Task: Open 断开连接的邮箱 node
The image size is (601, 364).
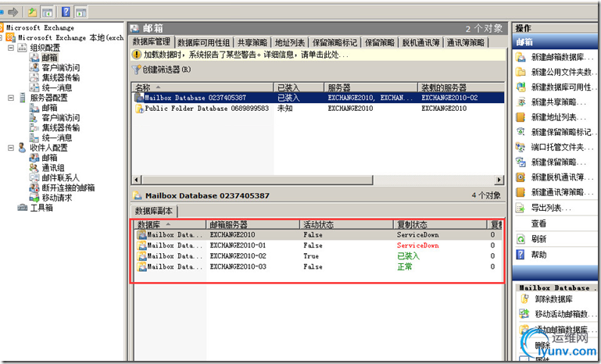Action: pyautogui.click(x=68, y=187)
